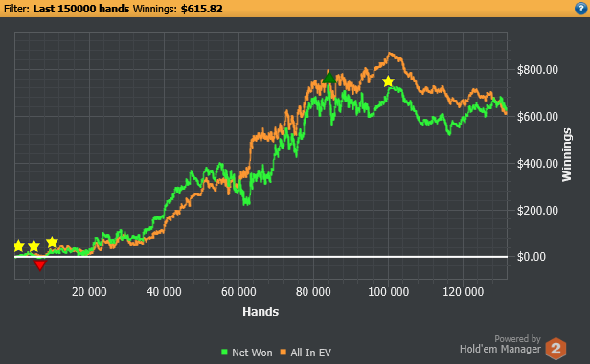The height and width of the screenshot is (364, 590).
Task: Click the 80 000 hands axis label
Action: 313,292
